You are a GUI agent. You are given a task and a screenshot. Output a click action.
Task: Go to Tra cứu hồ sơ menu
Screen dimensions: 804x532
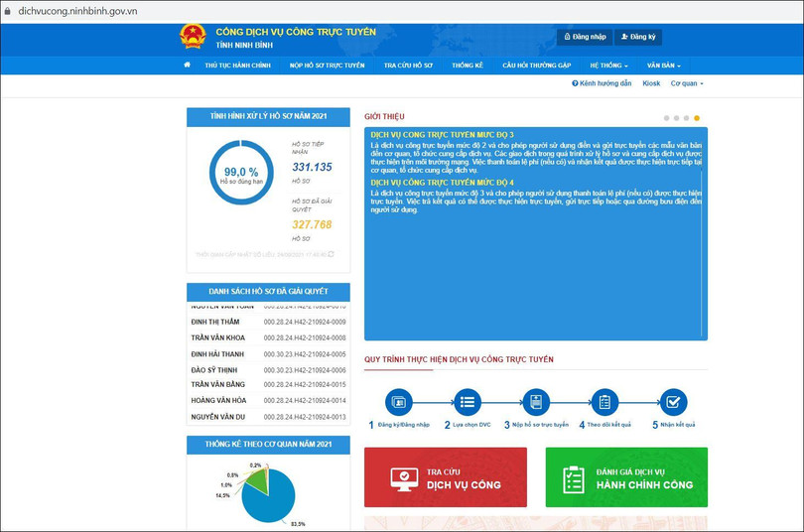click(x=408, y=66)
